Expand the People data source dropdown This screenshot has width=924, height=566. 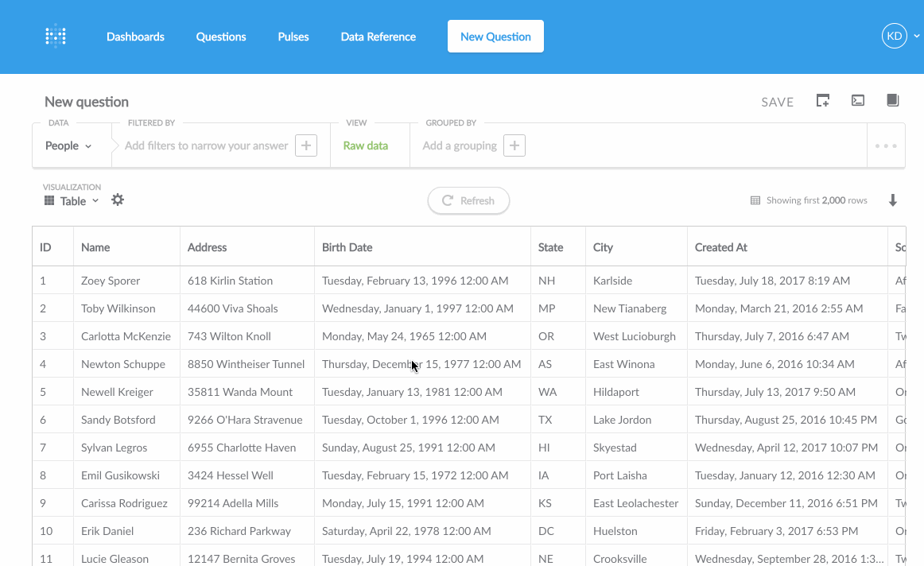68,146
